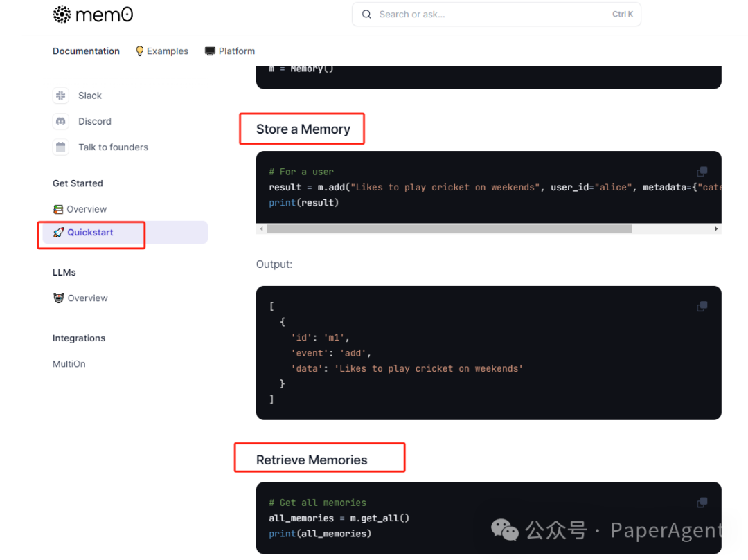Click the 'print(result)' code line

coord(303,203)
